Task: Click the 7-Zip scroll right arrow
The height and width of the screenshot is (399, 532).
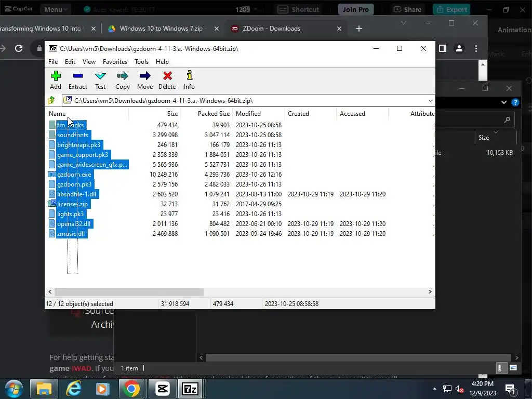Action: (x=430, y=292)
